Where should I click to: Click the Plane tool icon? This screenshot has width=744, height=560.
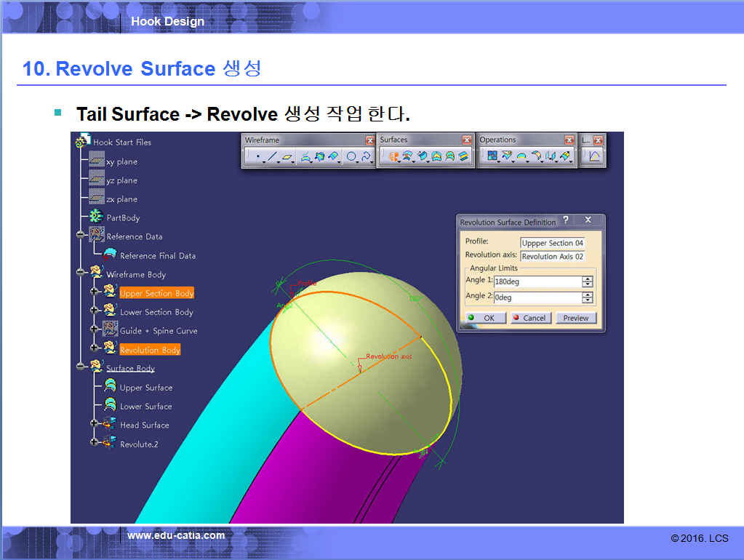(x=288, y=156)
